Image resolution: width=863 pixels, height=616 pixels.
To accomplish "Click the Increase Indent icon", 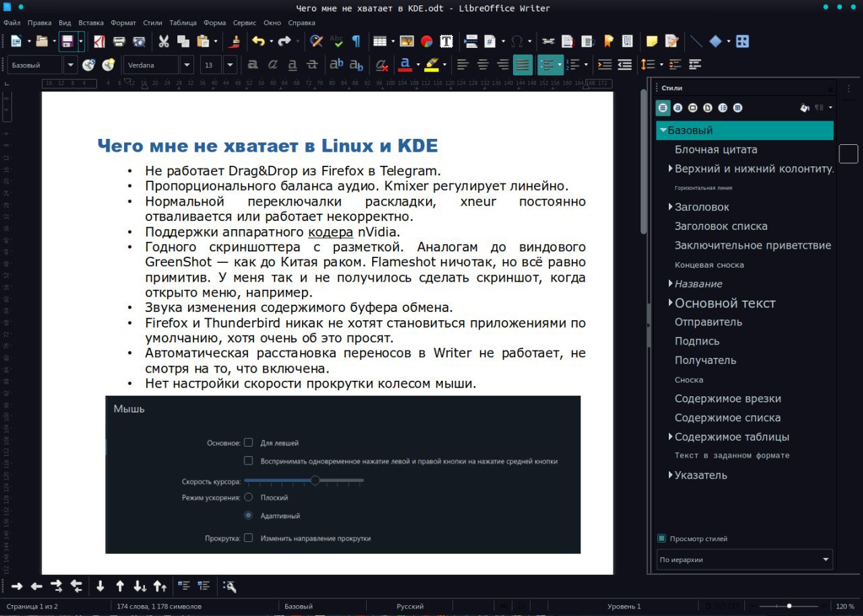I will tap(605, 65).
